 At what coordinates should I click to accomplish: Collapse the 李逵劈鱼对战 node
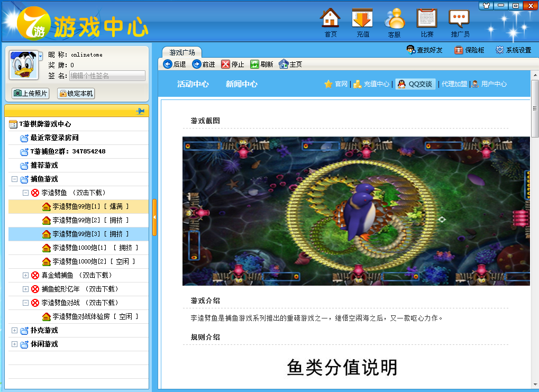pos(25,303)
